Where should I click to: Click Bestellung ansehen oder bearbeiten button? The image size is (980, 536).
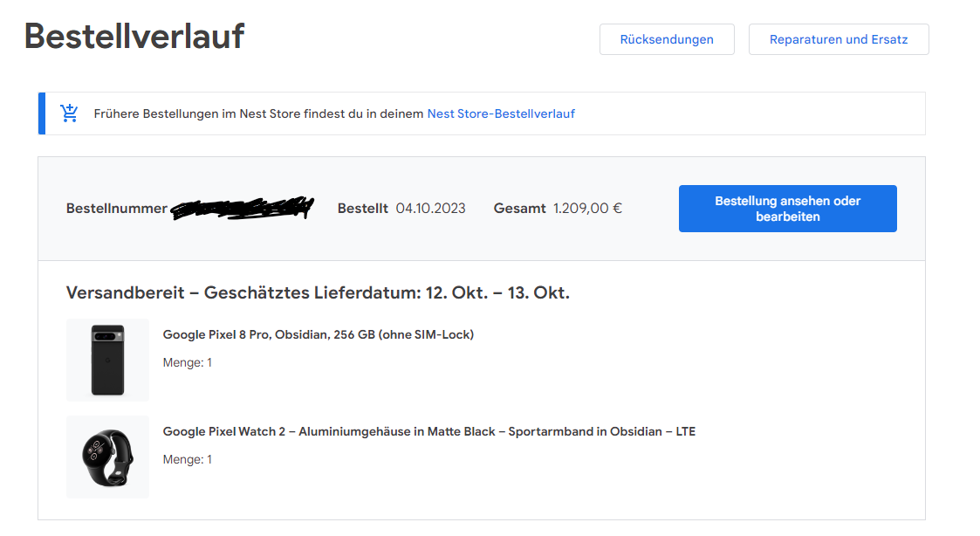(787, 209)
